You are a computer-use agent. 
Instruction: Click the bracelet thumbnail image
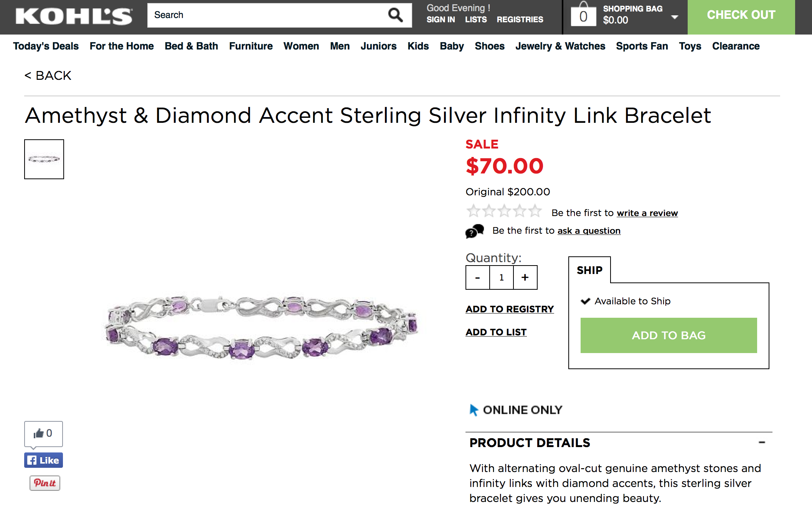[44, 159]
